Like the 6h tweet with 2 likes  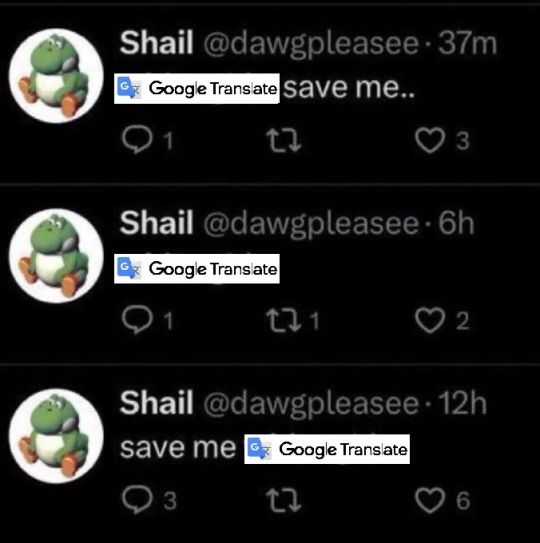tap(430, 320)
